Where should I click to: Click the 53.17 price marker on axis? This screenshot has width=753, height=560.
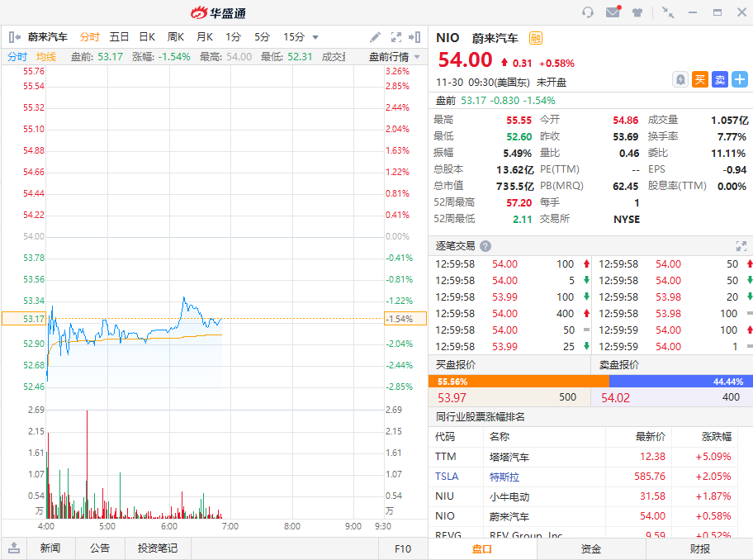pyautogui.click(x=24, y=319)
